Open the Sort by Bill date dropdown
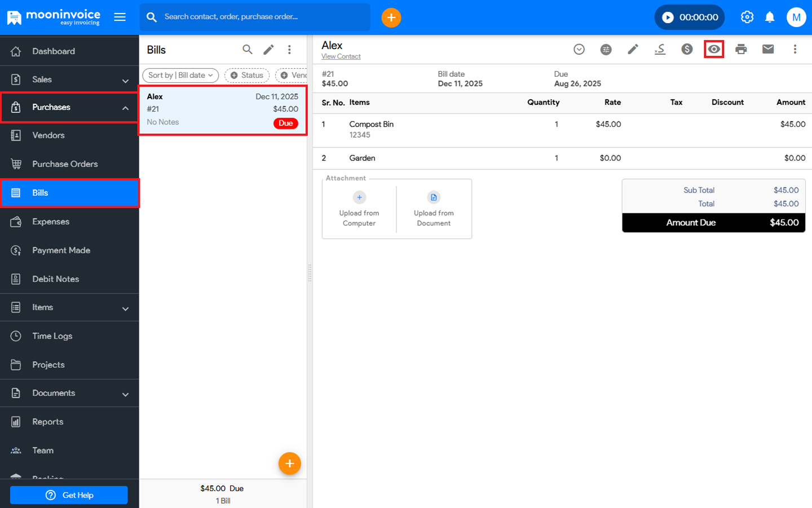 [x=180, y=75]
